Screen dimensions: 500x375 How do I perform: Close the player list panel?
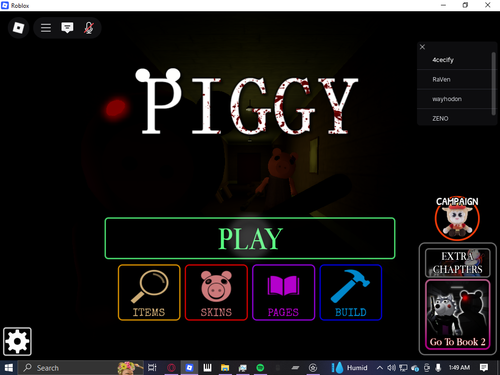pyautogui.click(x=422, y=47)
